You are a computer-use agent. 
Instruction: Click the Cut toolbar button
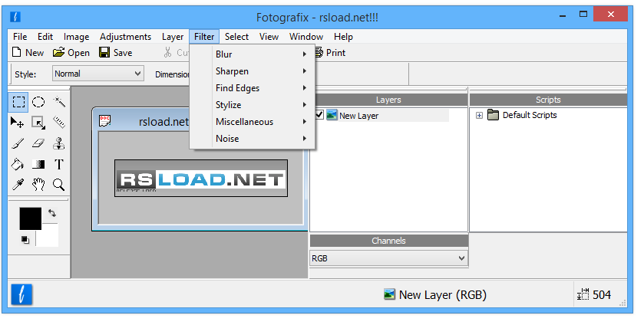coord(176,53)
